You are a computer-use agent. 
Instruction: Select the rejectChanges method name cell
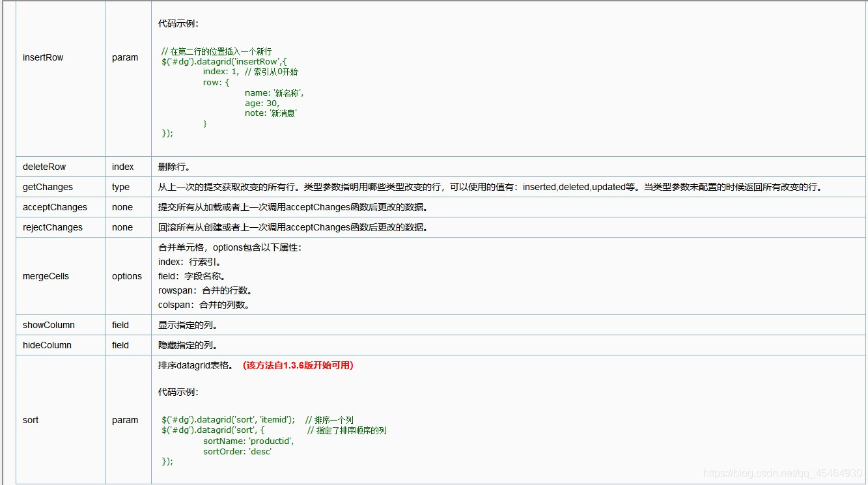(61, 227)
